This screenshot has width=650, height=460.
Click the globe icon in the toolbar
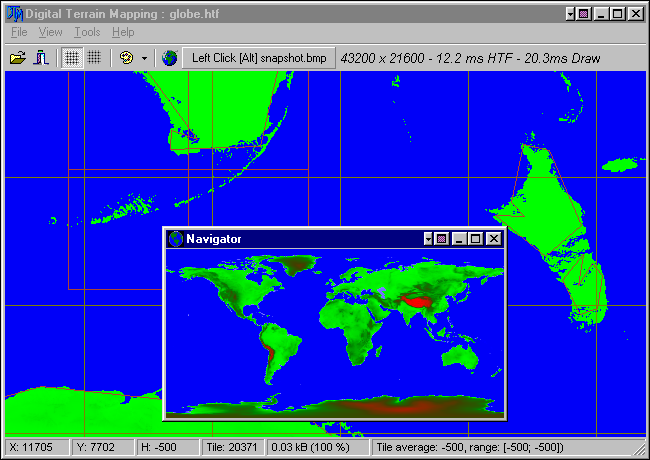point(169,58)
